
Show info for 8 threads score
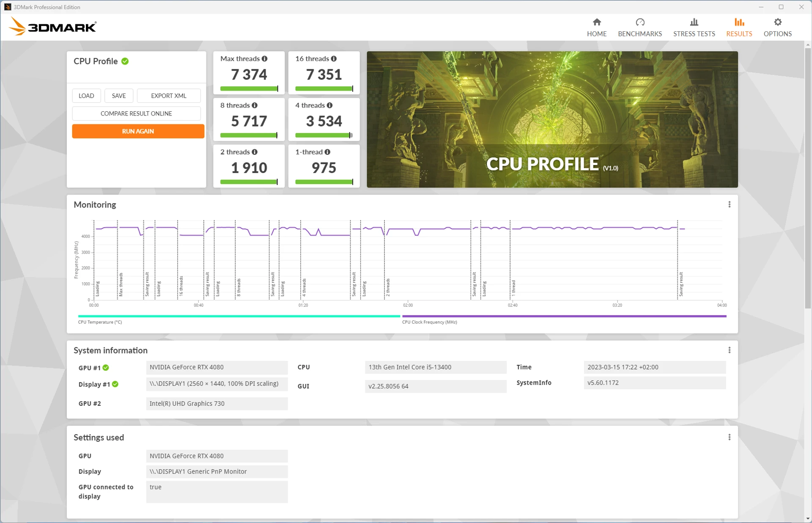[255, 105]
